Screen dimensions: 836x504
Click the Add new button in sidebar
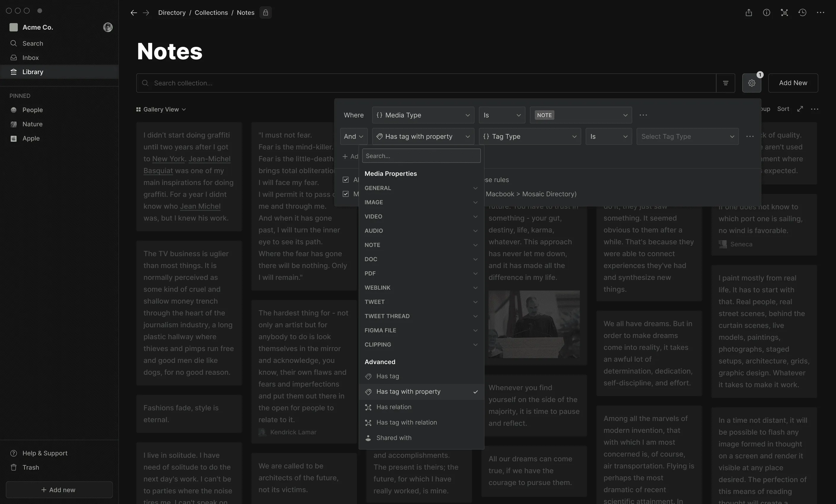[x=59, y=490]
